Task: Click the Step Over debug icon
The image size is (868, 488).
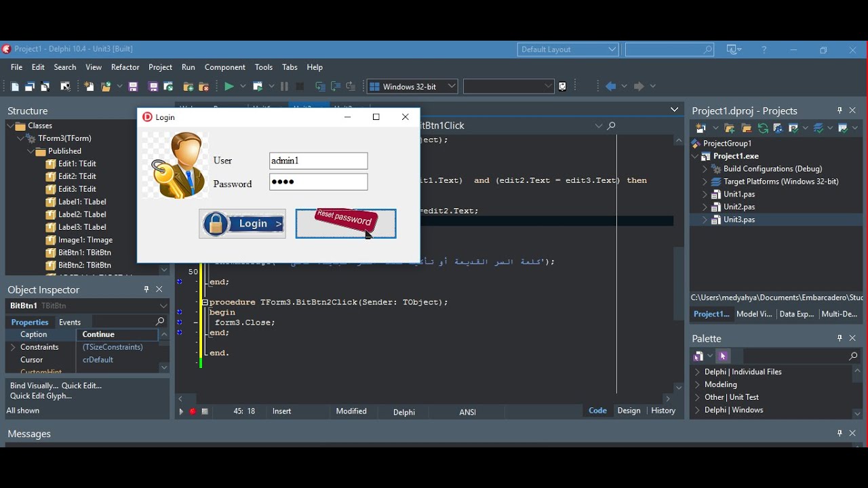Action: (336, 87)
